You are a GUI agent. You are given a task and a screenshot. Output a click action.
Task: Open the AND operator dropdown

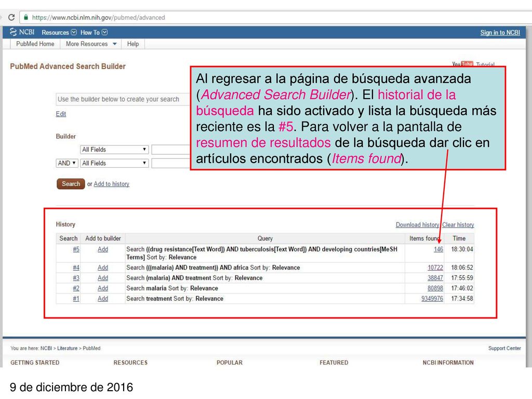(x=66, y=163)
